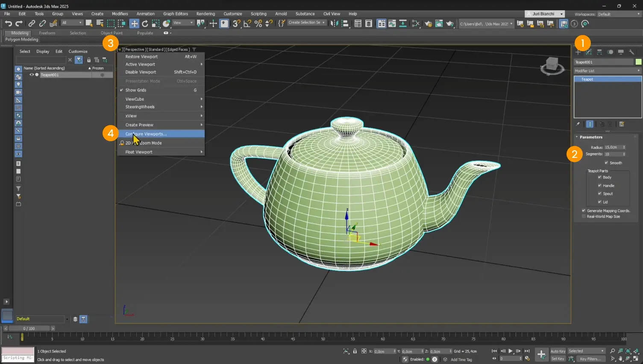Click the Play Animation button

pyautogui.click(x=510, y=351)
